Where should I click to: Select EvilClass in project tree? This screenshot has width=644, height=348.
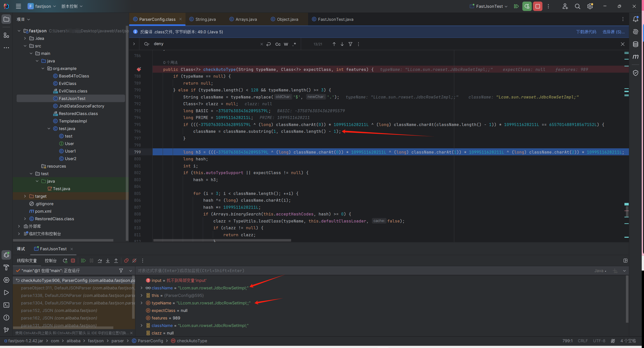tap(67, 83)
